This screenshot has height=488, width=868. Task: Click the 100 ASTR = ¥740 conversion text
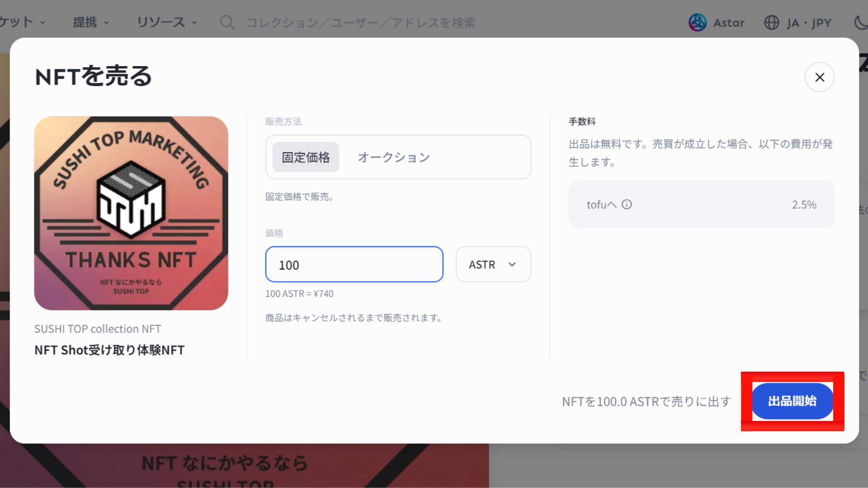[299, 294]
